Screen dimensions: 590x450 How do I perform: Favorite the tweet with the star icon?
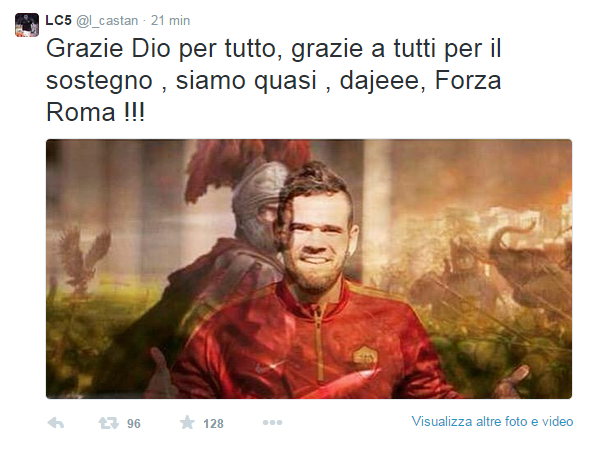click(x=187, y=423)
